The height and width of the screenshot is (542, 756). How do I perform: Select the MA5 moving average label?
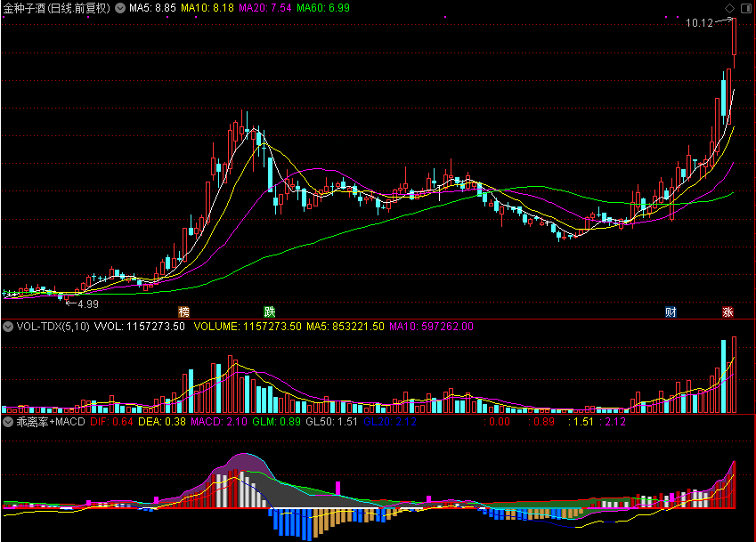pyautogui.click(x=152, y=8)
